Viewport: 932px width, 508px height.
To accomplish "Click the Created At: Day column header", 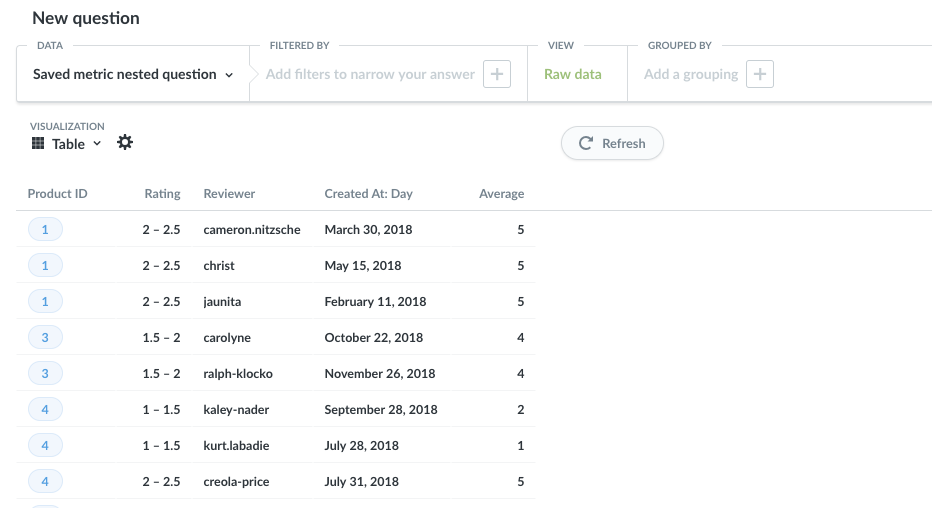I will pos(368,194).
